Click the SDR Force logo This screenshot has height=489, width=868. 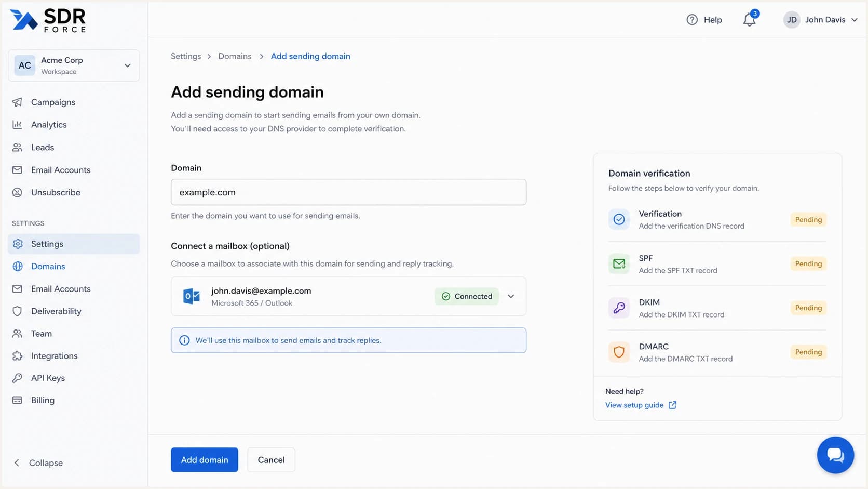(x=48, y=21)
